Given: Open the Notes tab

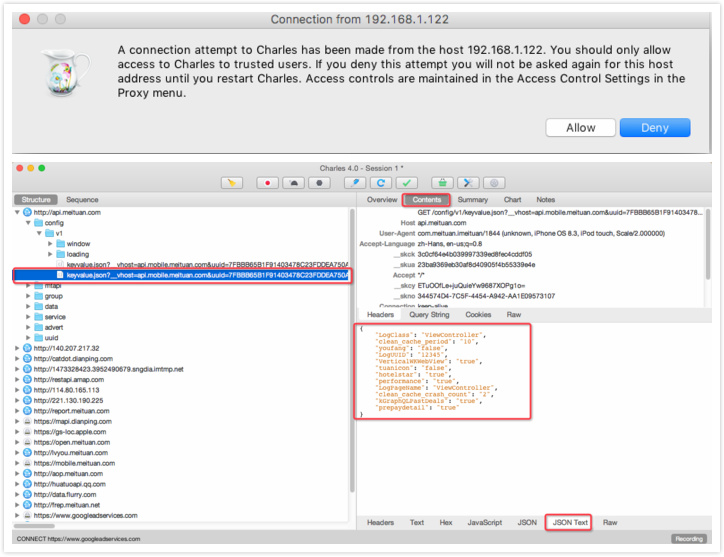Looking at the screenshot, I should (x=546, y=200).
